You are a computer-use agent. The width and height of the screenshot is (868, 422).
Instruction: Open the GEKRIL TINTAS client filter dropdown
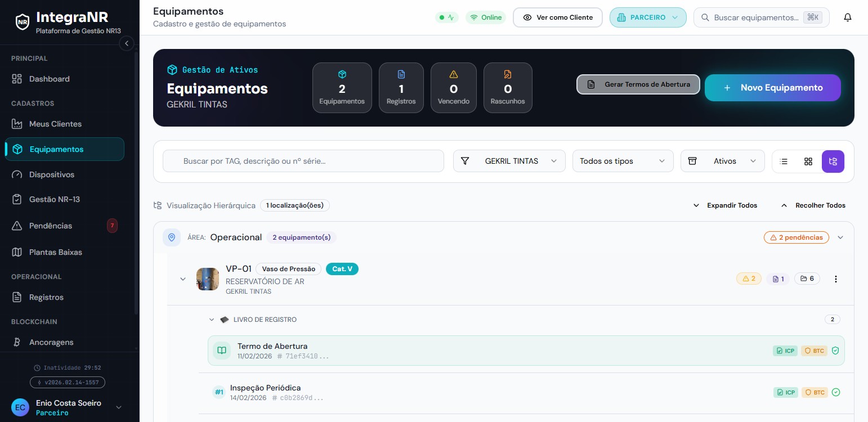click(509, 161)
